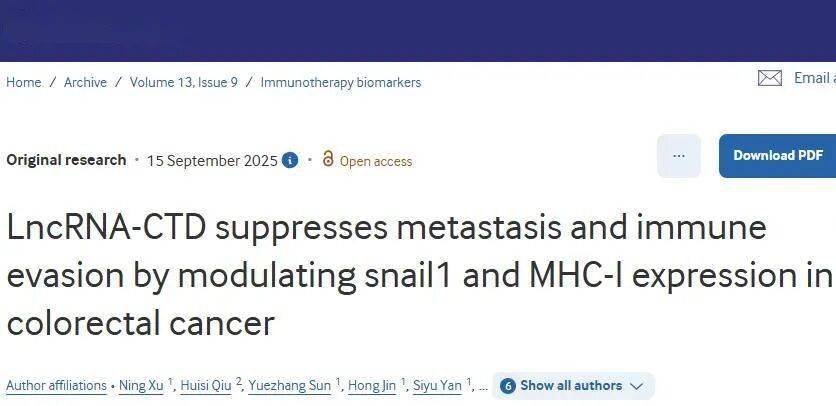The width and height of the screenshot is (836, 406).
Task: Click the Open access label
Action: (375, 161)
